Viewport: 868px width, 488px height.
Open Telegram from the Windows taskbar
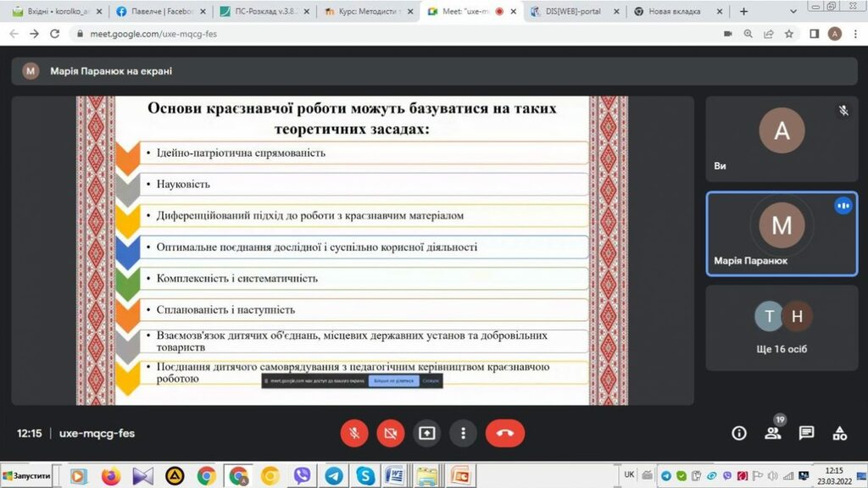click(x=334, y=475)
